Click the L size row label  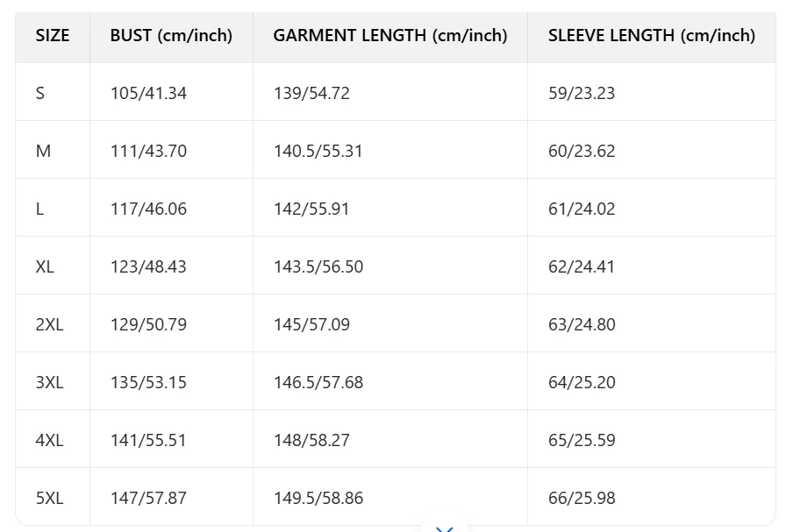point(40,209)
